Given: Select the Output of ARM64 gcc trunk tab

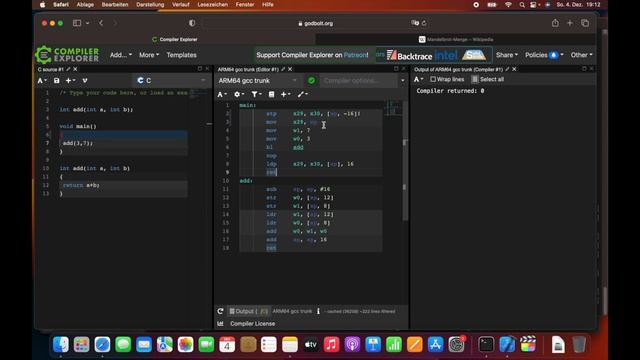Looking at the screenshot, I should (x=458, y=69).
